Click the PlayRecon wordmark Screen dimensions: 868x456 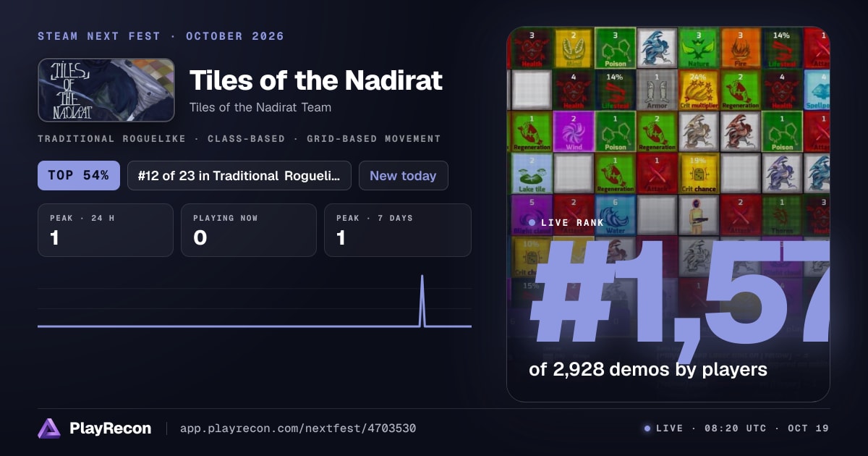pyautogui.click(x=110, y=428)
